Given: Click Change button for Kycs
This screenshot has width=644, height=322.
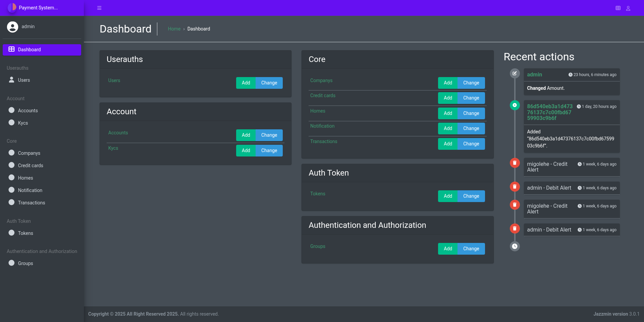Looking at the screenshot, I should tap(269, 150).
